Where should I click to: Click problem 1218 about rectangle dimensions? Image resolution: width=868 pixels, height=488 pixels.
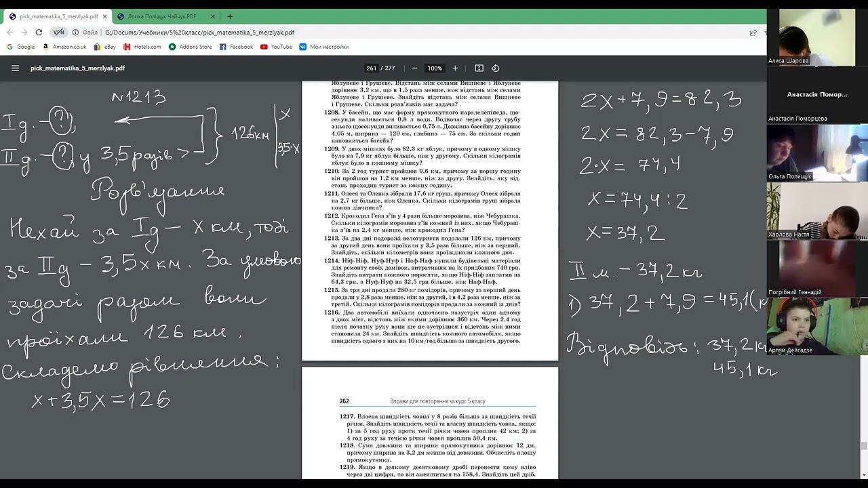tap(438, 453)
